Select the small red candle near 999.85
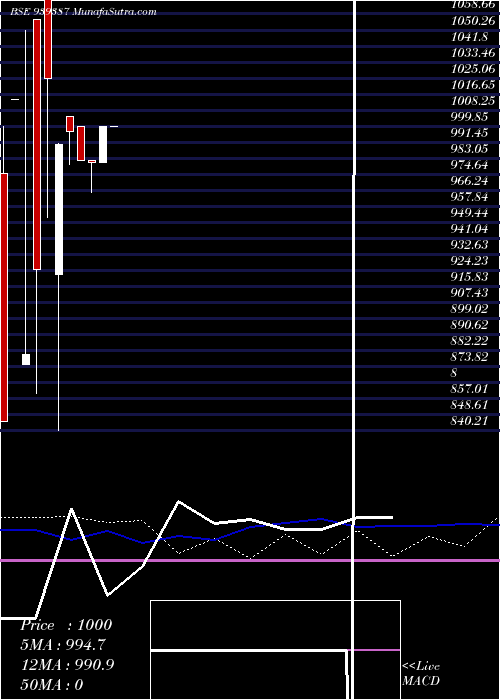This screenshot has height=700, width=500. (70, 124)
